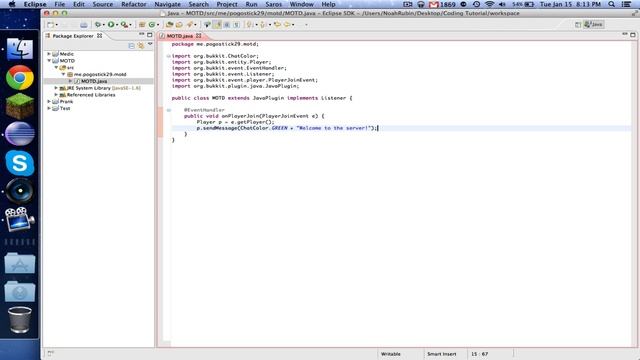Run the program with green play icon

coord(111,25)
